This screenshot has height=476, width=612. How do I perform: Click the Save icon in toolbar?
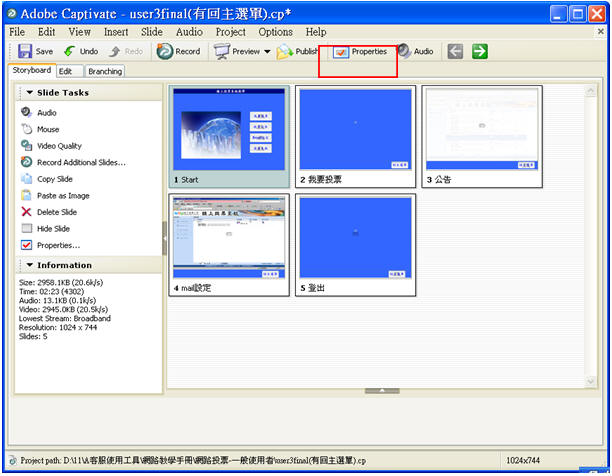(x=25, y=51)
